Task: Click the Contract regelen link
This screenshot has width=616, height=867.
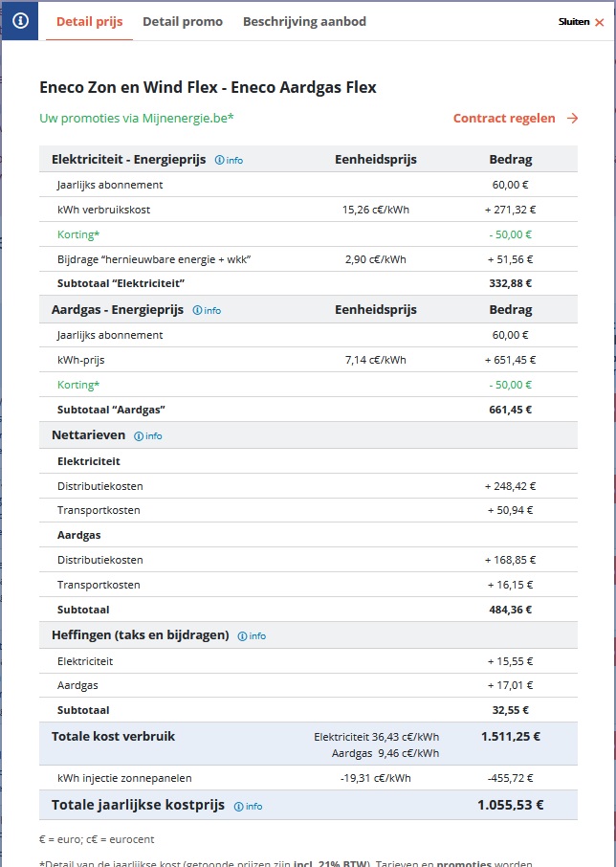Action: pyautogui.click(x=504, y=119)
